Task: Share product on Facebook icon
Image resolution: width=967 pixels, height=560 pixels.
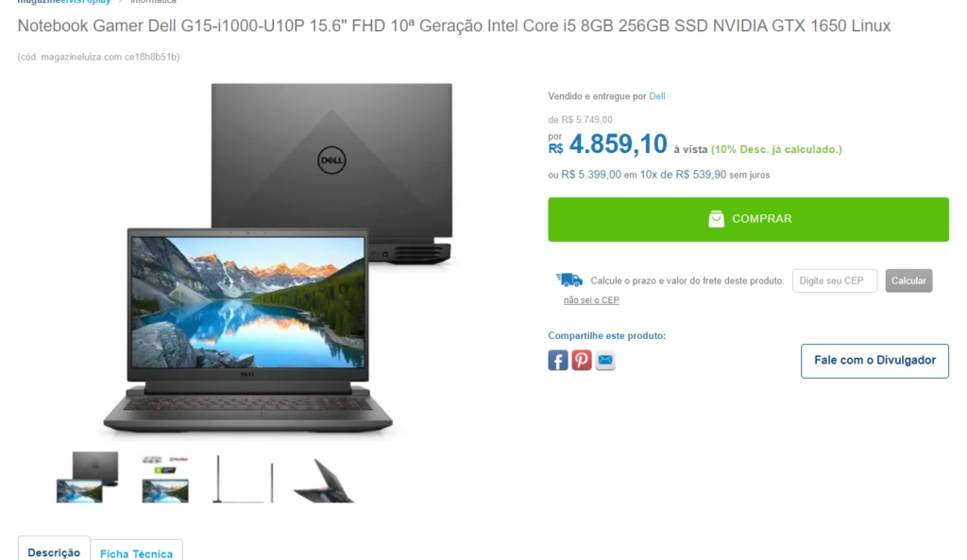Action: (x=557, y=360)
